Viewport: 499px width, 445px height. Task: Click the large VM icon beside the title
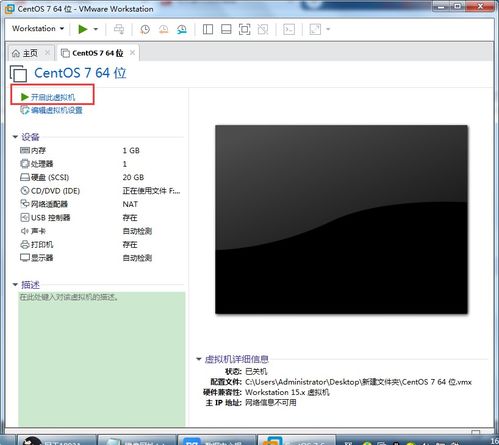(19, 73)
